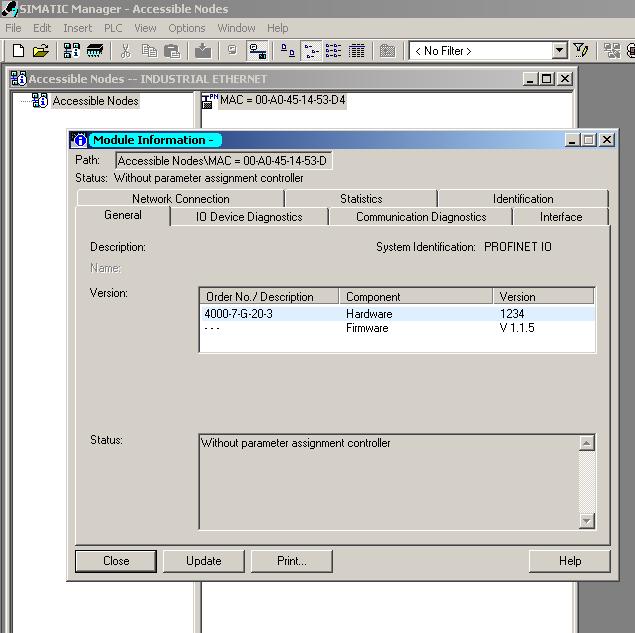
Task: Select the MAC 00-A0-45-14-53-D4 node
Action: click(282, 101)
